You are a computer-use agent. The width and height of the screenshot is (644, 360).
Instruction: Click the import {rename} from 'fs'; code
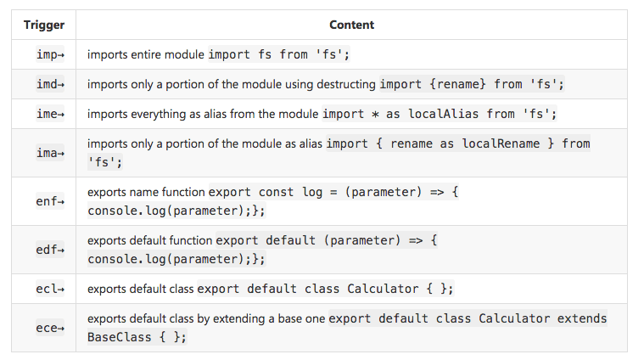click(x=472, y=84)
